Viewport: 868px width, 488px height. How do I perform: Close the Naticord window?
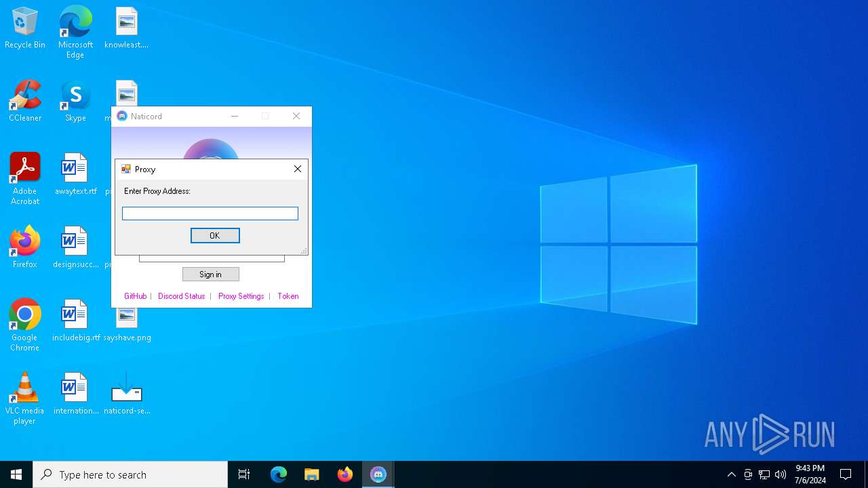tap(296, 117)
